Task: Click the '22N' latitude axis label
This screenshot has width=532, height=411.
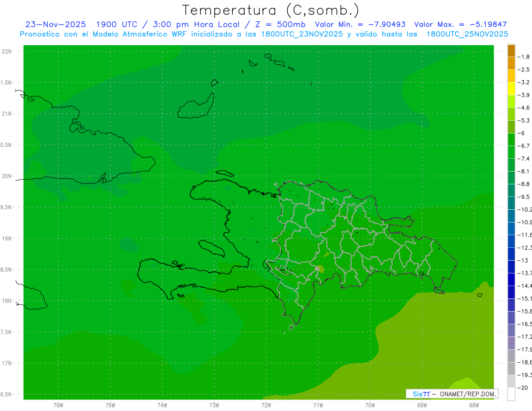Action: tap(7, 51)
